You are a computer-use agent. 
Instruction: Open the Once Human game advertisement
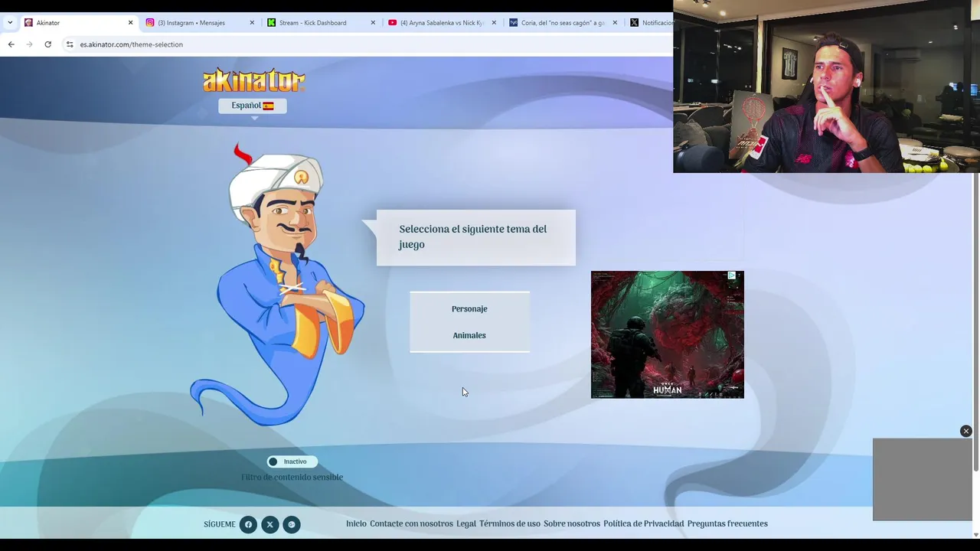tap(667, 334)
